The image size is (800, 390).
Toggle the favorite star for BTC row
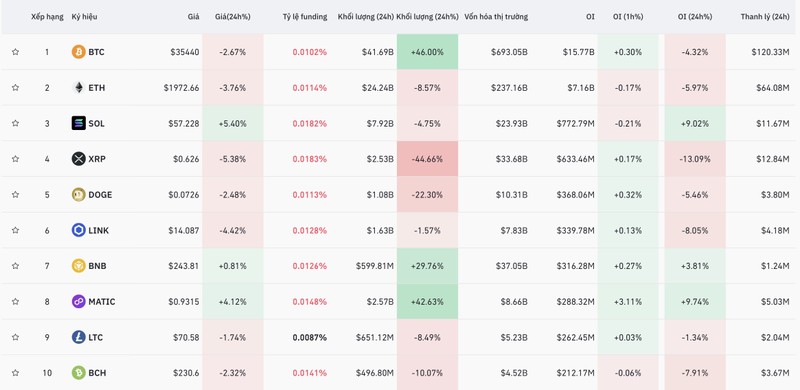tap(15, 52)
